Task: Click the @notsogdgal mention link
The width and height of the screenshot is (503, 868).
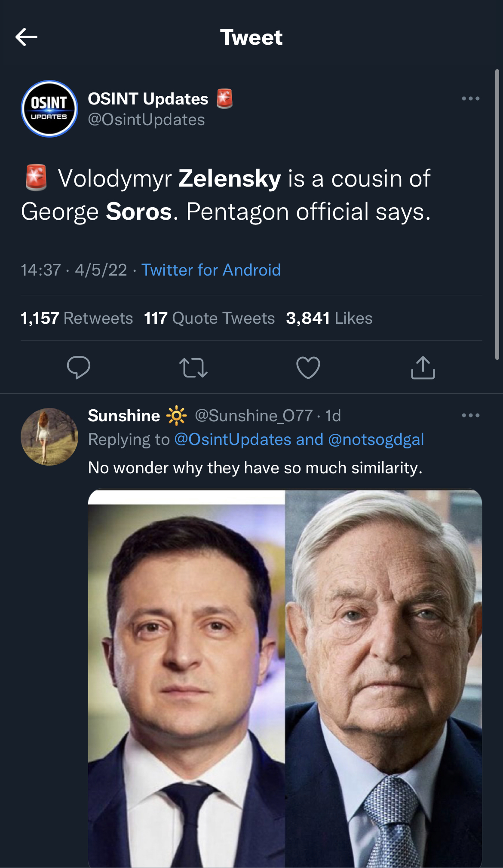Action: (x=376, y=439)
